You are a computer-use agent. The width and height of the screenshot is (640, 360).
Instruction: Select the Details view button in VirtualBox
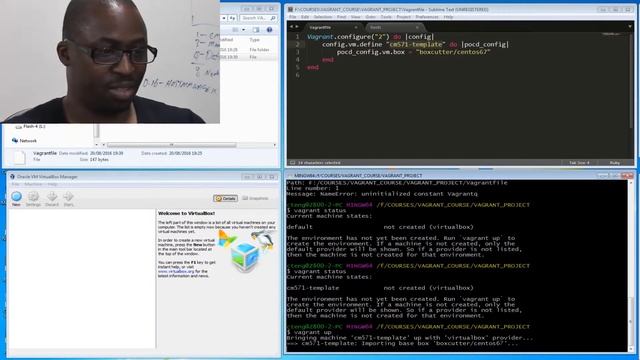point(225,198)
